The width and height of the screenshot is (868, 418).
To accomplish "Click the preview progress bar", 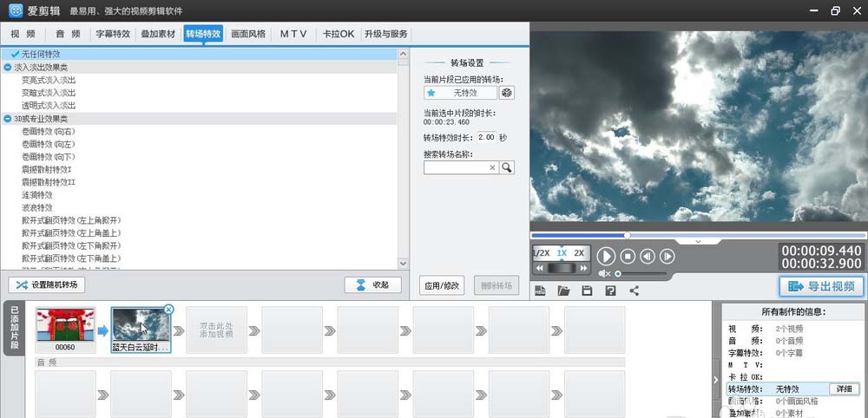I will click(698, 236).
